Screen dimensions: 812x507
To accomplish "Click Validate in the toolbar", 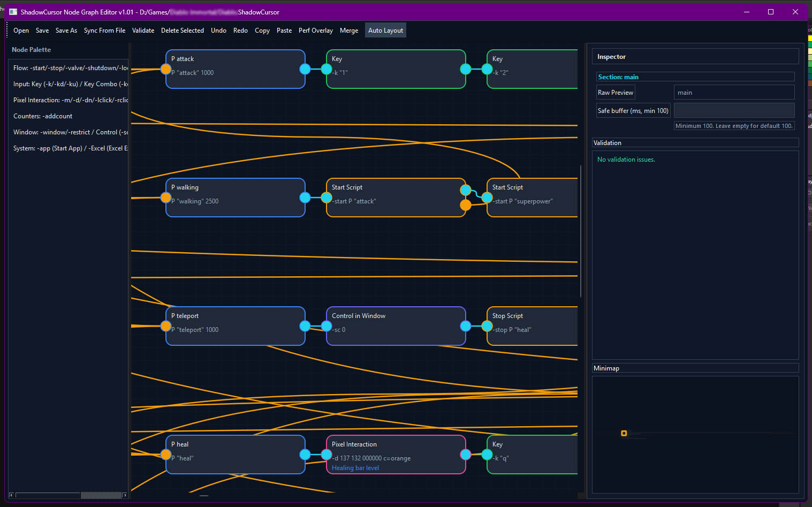I will click(x=143, y=31).
